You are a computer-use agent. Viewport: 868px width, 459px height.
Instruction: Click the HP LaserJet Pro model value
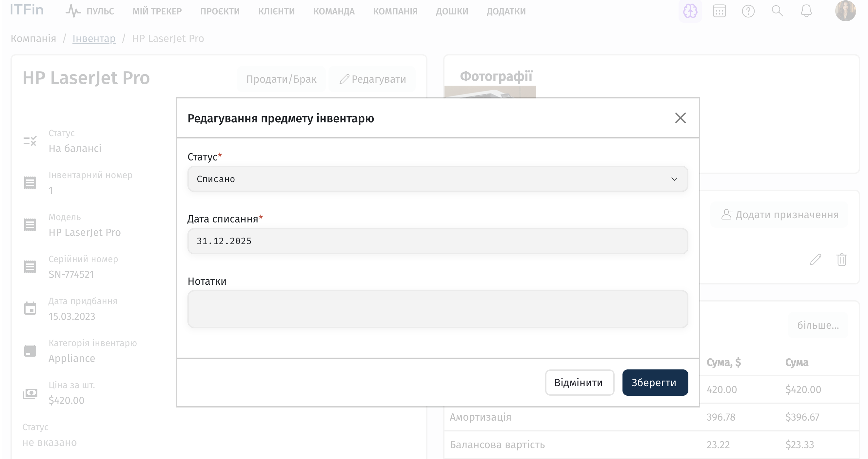(85, 232)
